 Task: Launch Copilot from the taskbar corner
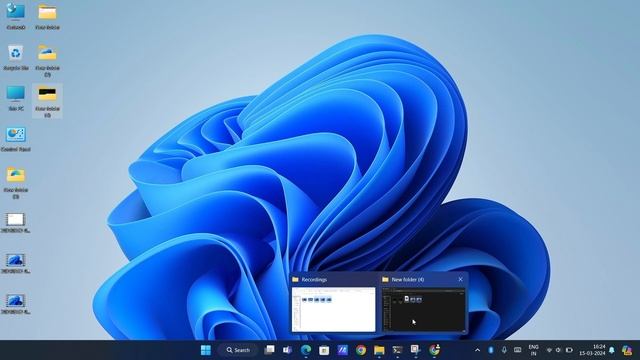(x=627, y=350)
